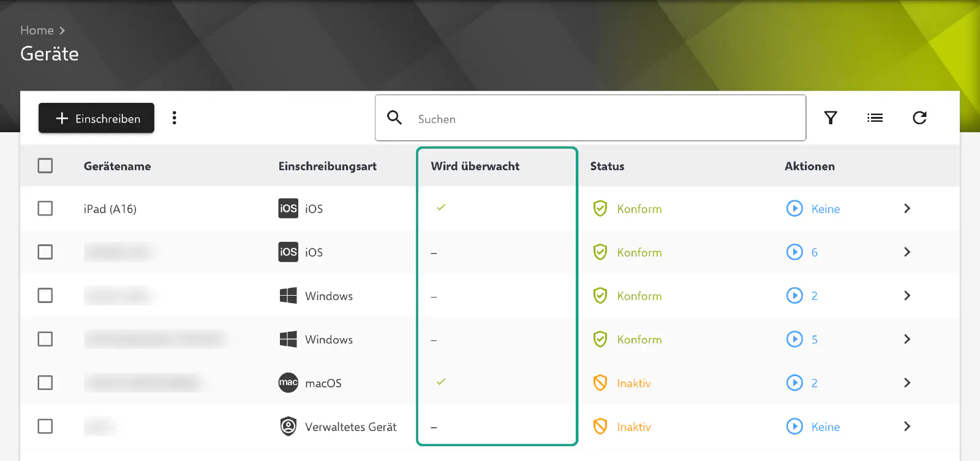Open the filter funnel icon
This screenshot has height=461, width=980.
click(x=831, y=118)
